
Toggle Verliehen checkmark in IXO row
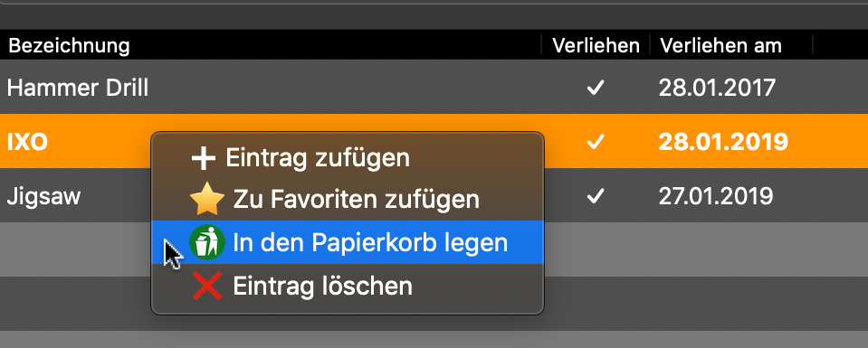595,142
